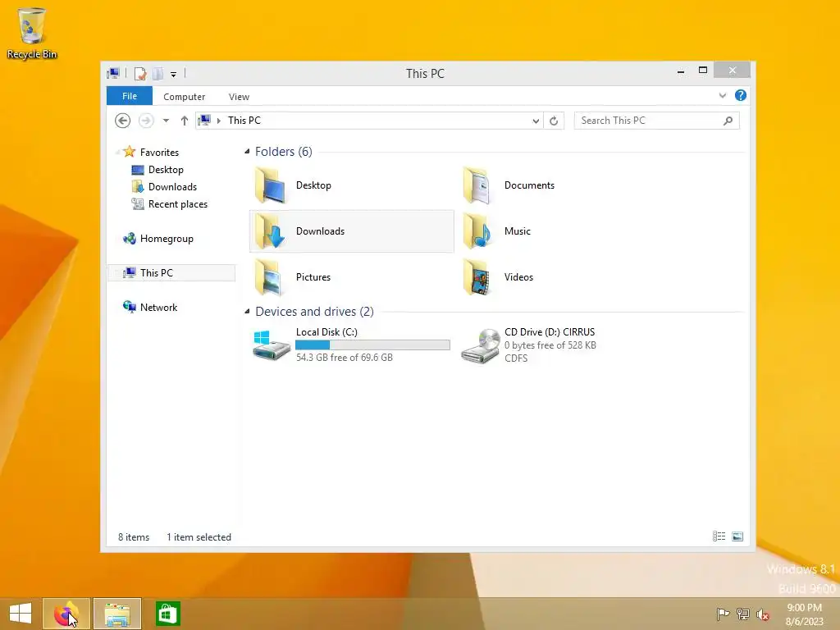This screenshot has height=630, width=840.
Task: Open the Recycle Bin on the desktop
Action: click(x=32, y=32)
